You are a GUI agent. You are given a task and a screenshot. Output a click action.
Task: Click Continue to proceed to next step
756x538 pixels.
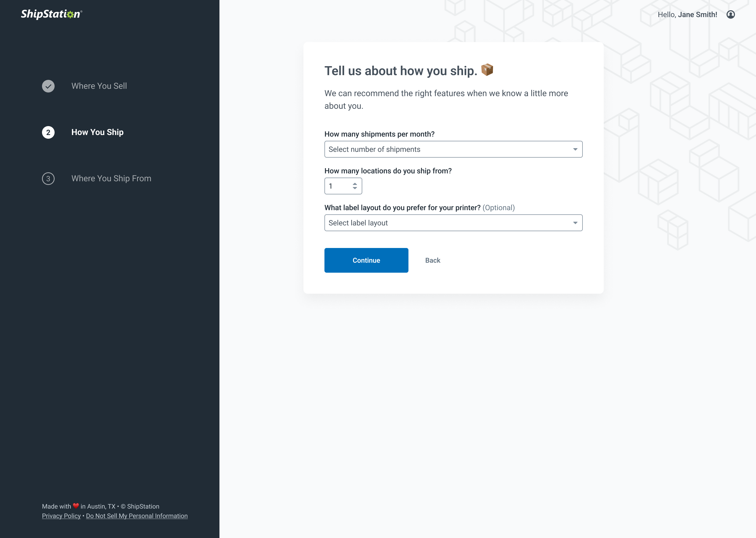click(x=366, y=260)
